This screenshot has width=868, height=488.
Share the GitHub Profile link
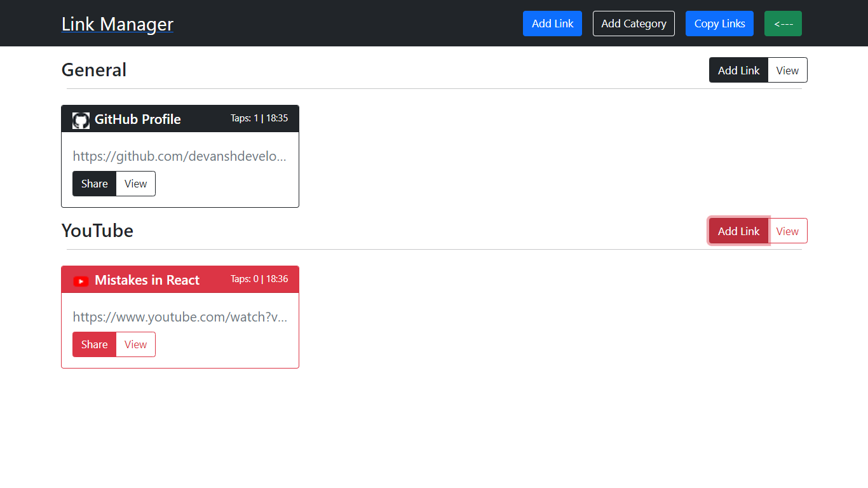point(94,184)
